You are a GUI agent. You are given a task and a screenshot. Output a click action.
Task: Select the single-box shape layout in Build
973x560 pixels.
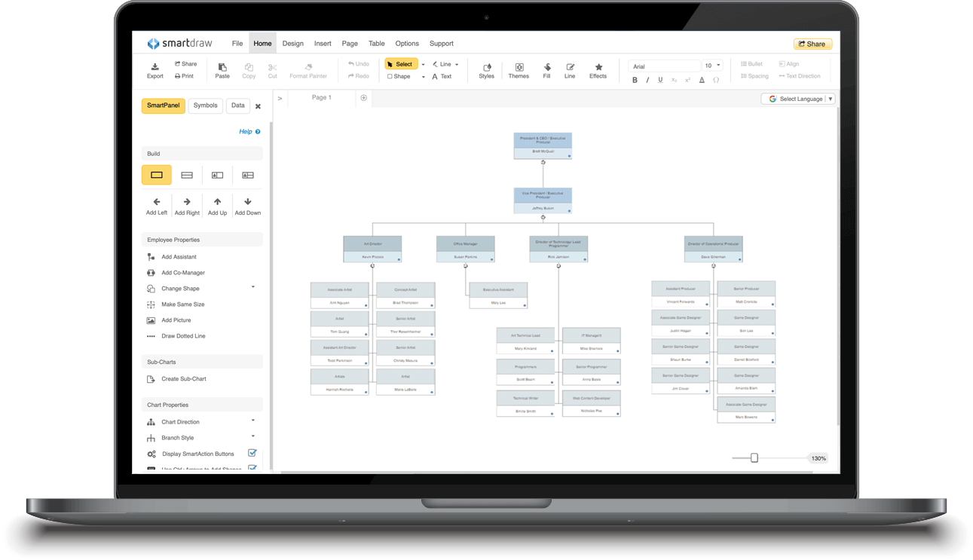click(157, 175)
